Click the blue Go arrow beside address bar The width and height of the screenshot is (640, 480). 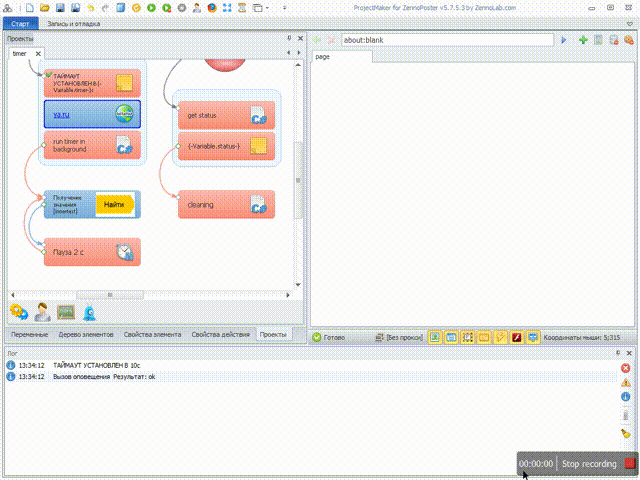(x=564, y=40)
